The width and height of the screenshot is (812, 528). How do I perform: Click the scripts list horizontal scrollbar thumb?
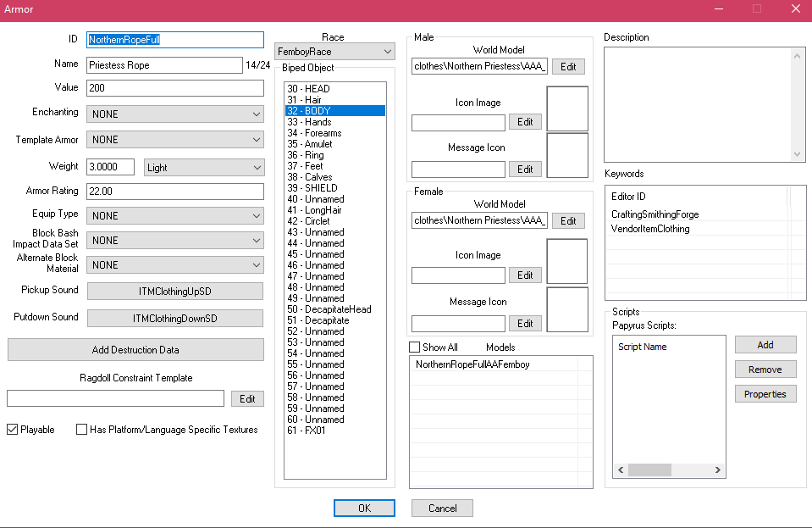[x=650, y=470]
